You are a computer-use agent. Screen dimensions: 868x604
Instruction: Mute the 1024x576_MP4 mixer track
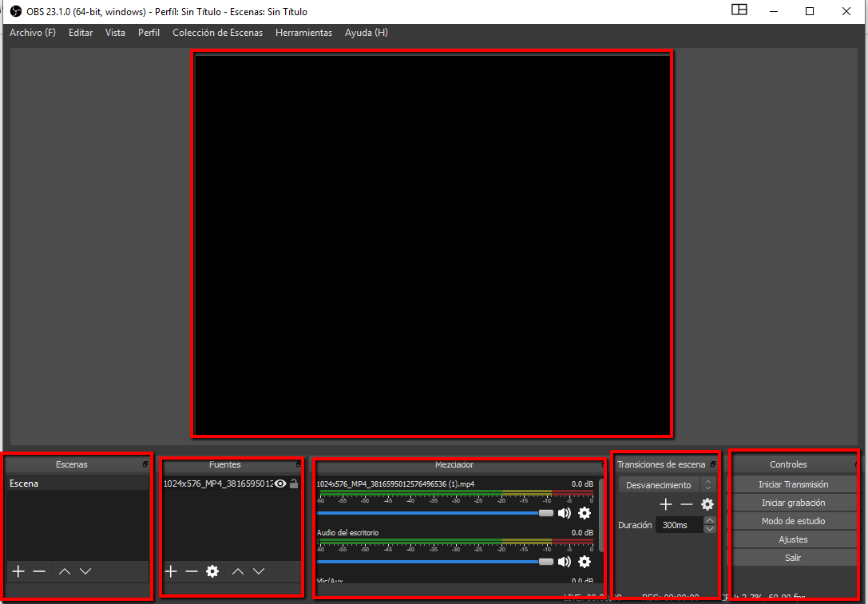click(x=564, y=513)
